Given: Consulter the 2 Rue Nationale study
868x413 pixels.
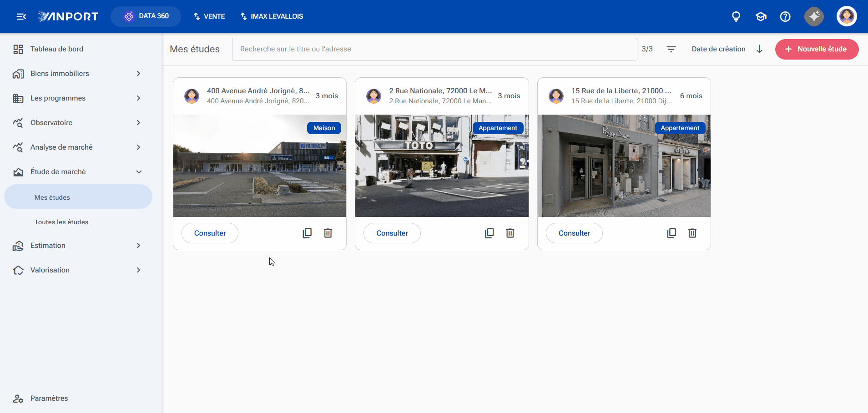Looking at the screenshot, I should point(392,233).
